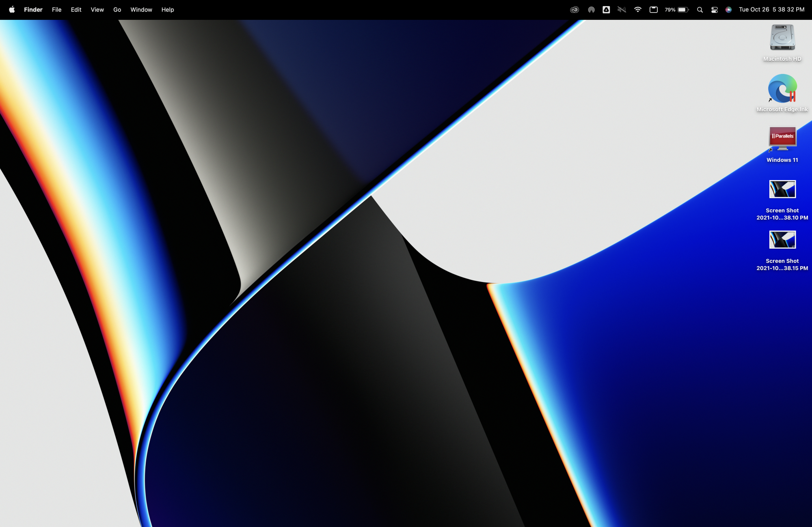Select the Microsoft Edge.lnk shortcut
The height and width of the screenshot is (527, 812).
coord(782,88)
